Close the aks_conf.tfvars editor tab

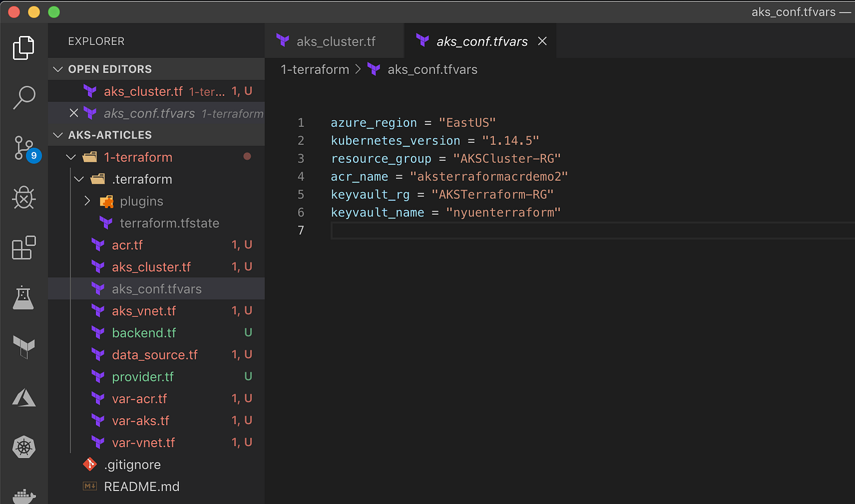point(542,41)
